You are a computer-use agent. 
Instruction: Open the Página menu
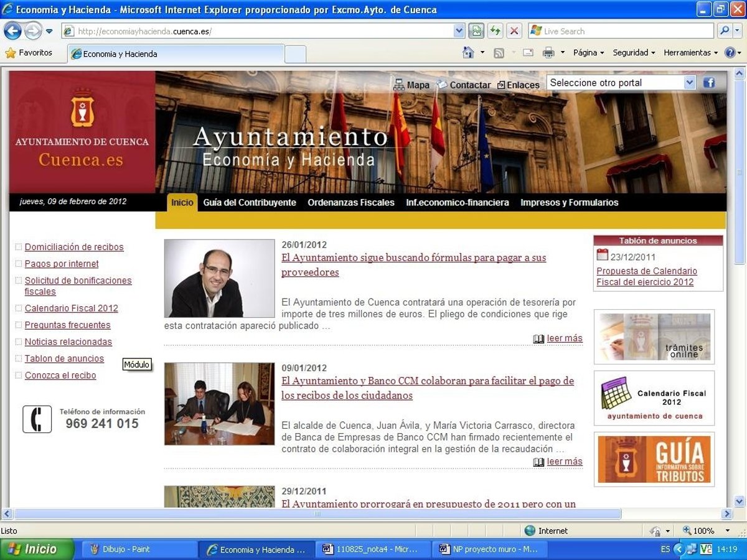[588, 53]
